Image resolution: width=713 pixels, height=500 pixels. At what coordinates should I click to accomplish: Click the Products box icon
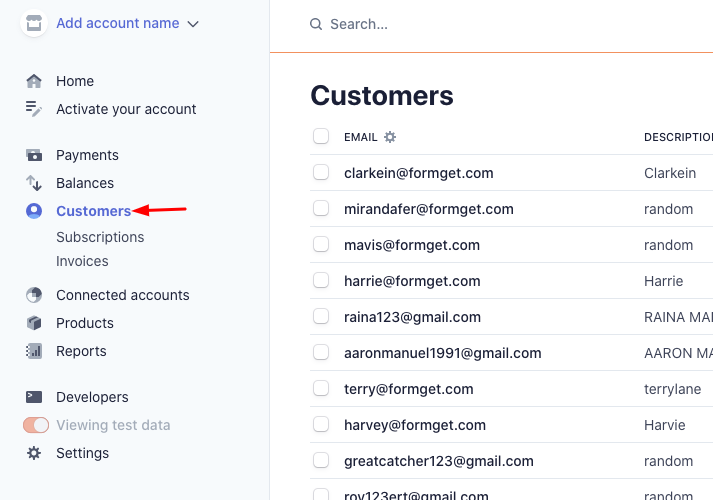(34, 323)
